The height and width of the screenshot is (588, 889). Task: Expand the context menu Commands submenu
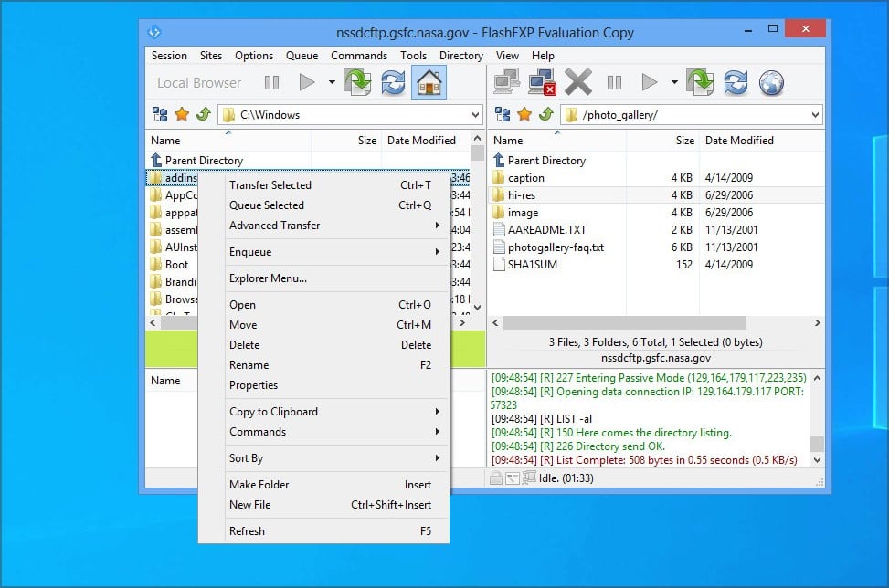(x=323, y=432)
